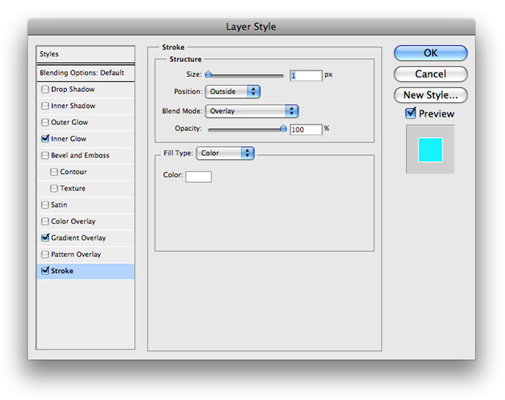Toggle the Preview checkbox
This screenshot has height=400, width=505.
click(x=410, y=113)
